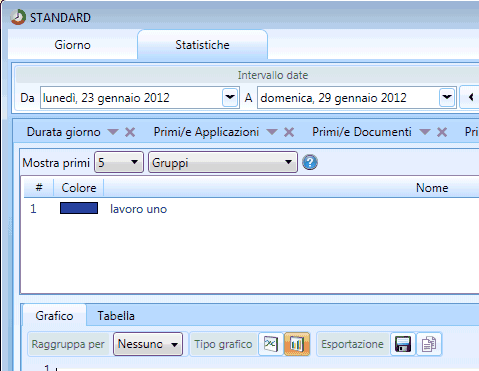Close the Durata giorno panel with X

point(130,132)
